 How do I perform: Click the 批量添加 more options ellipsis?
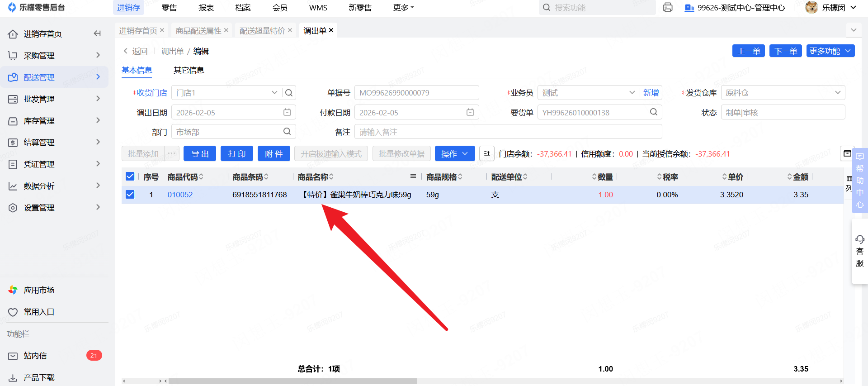pos(172,154)
